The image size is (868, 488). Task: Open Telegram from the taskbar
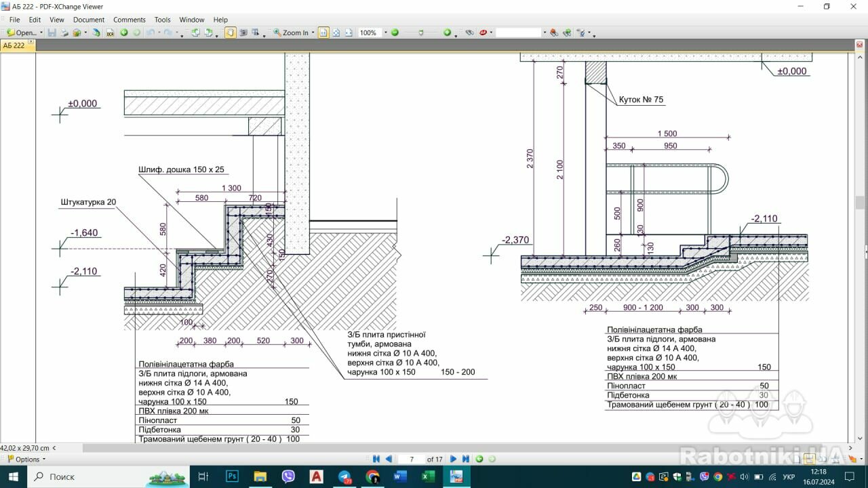[x=344, y=476]
